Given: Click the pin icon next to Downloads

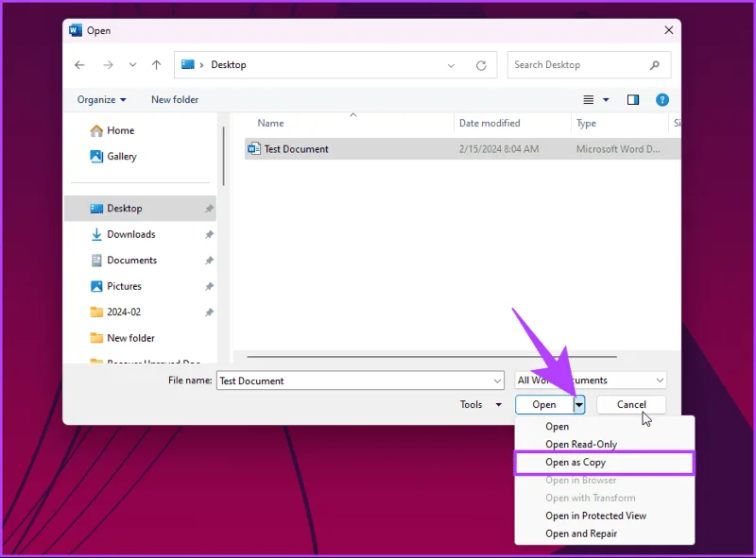Looking at the screenshot, I should coord(209,235).
